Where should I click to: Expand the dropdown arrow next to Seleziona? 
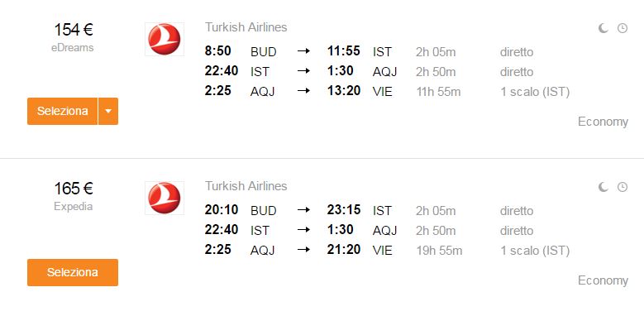pos(108,111)
